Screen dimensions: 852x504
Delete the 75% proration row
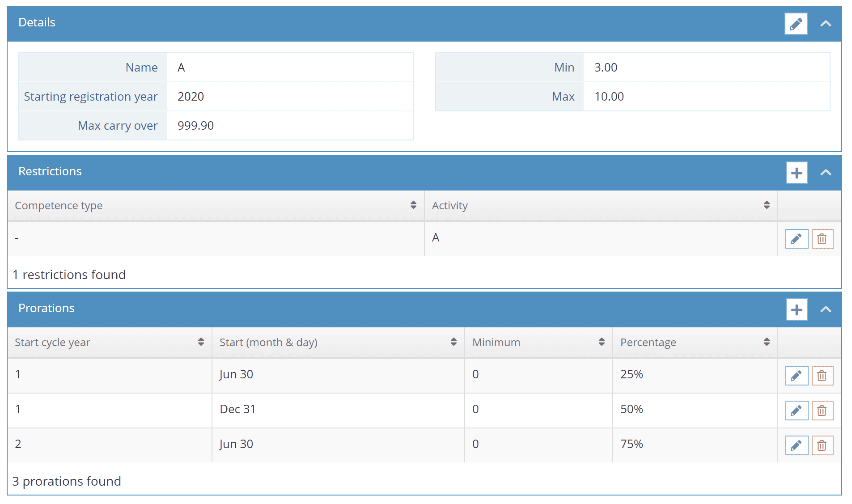[x=822, y=445]
